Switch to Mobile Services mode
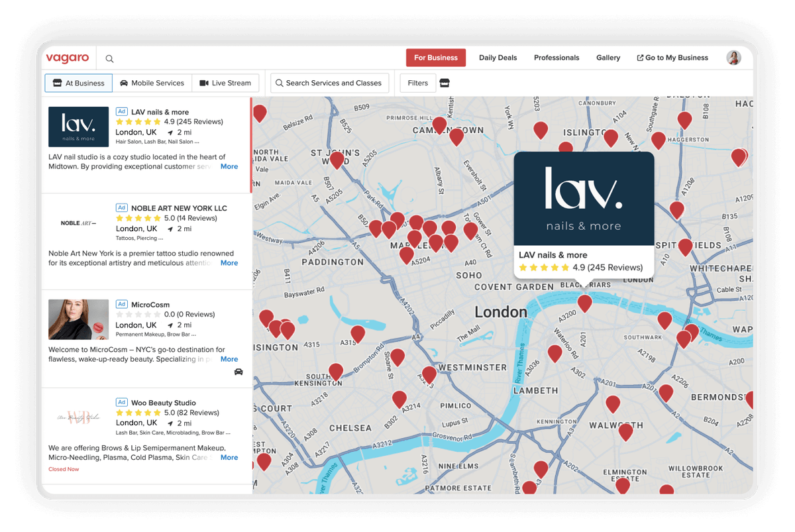The width and height of the screenshot is (795, 532). click(x=152, y=83)
